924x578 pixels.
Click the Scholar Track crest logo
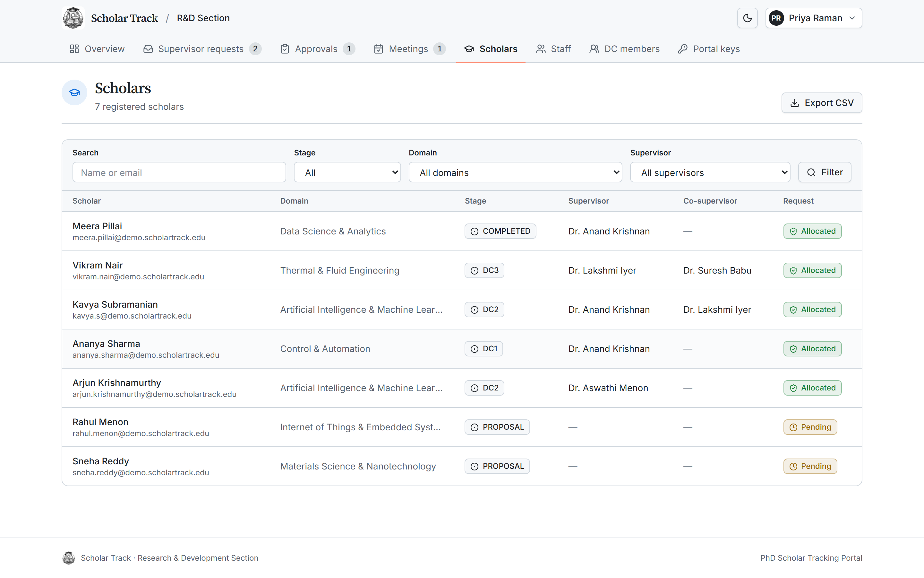tap(73, 18)
